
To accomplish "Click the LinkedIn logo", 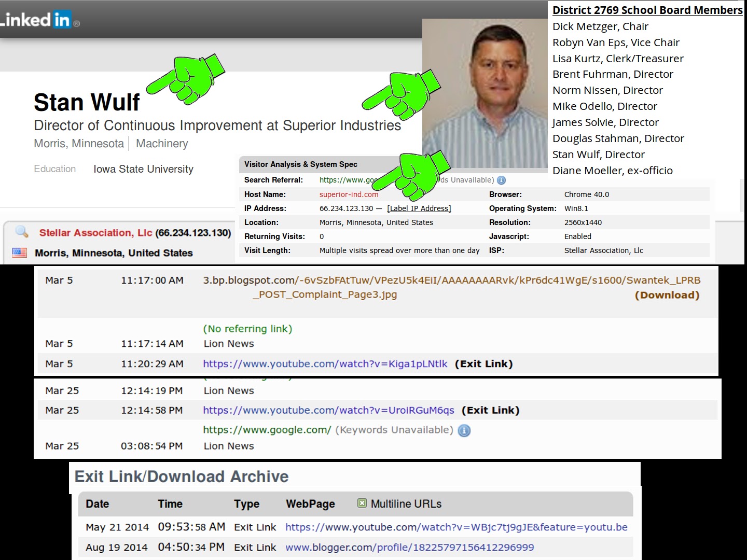I will pyautogui.click(x=39, y=21).
